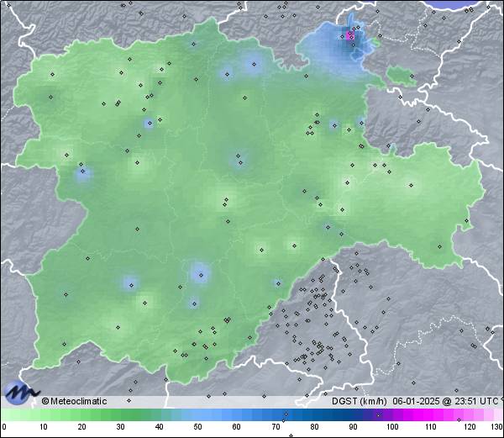Click the station marker overlapping the scale above 70
Image resolution: width=504 pixels, height=438 pixels.
coord(286,414)
